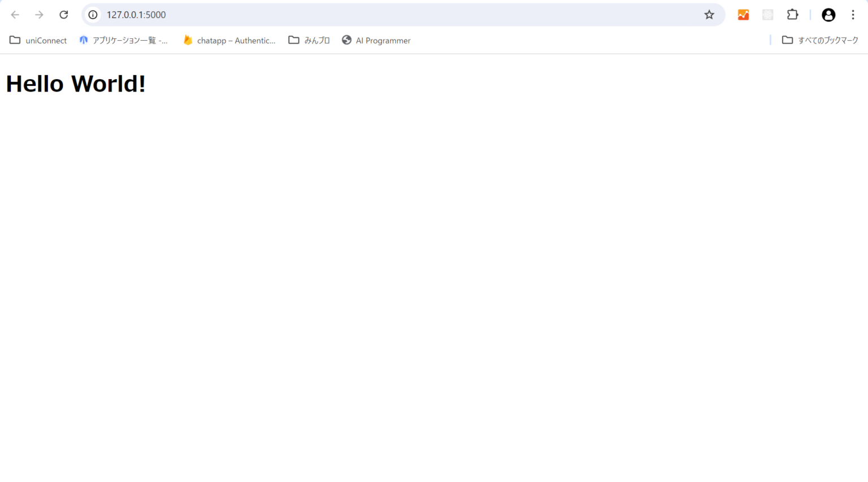Open the AI Programmer bookmark
The image size is (868, 482).
(x=376, y=40)
